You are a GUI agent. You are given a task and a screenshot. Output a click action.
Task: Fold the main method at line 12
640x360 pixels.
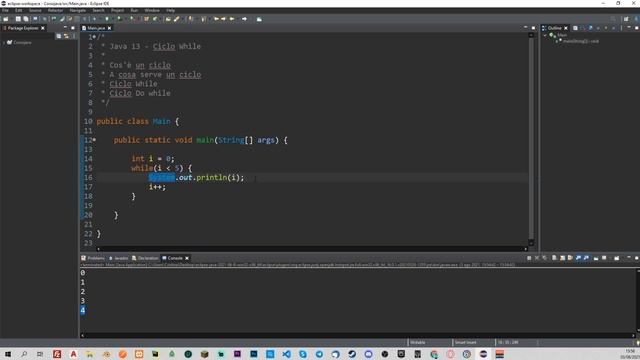94,140
